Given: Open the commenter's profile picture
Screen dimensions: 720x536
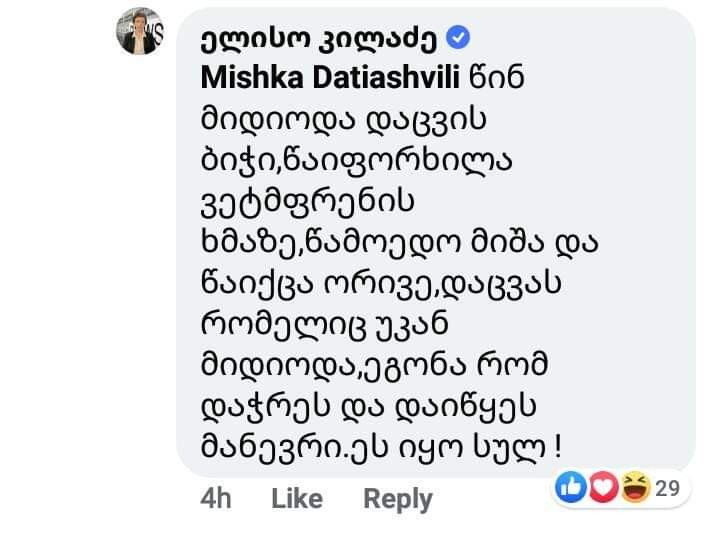Looking at the screenshot, I should point(140,31).
